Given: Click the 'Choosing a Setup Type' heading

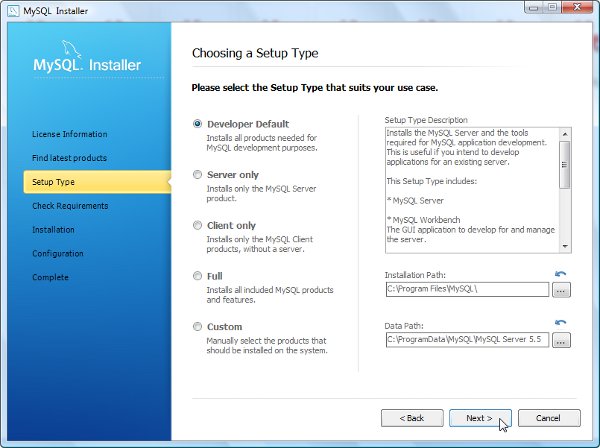Looking at the screenshot, I should pos(255,53).
